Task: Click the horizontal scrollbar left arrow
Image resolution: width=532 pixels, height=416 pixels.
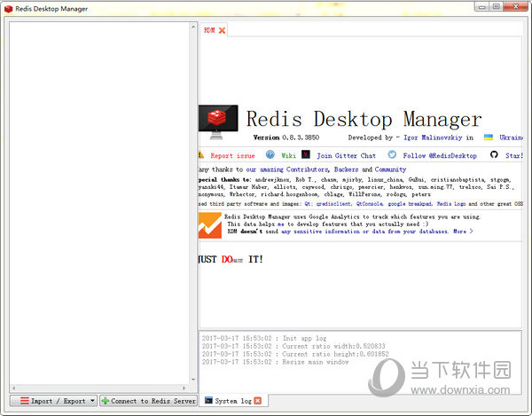Action: coord(13,388)
